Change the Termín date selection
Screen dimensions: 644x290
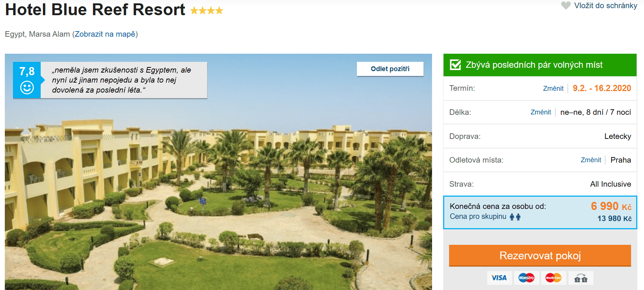pos(553,89)
